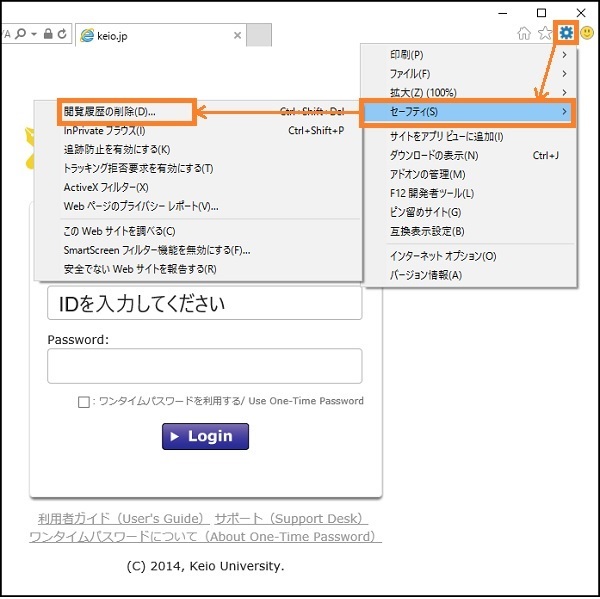This screenshot has height=599, width=600.
Task: Click the refresh icon in address bar
Action: 62,34
